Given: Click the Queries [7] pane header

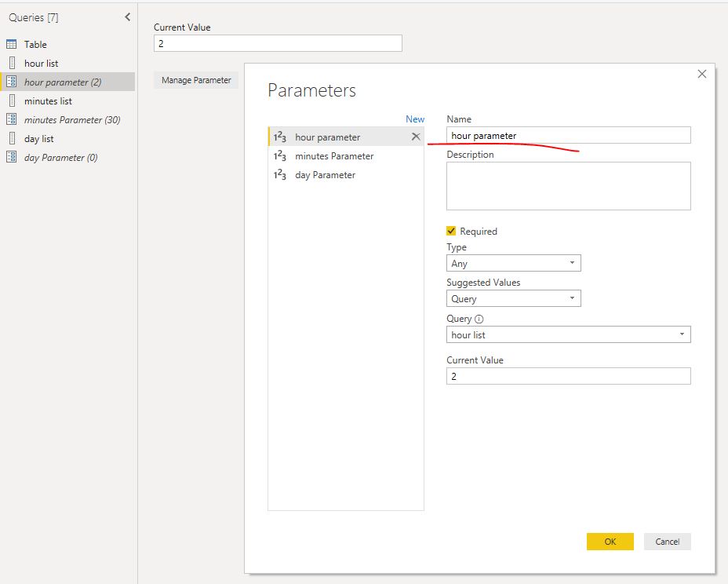Looking at the screenshot, I should click(x=34, y=17).
